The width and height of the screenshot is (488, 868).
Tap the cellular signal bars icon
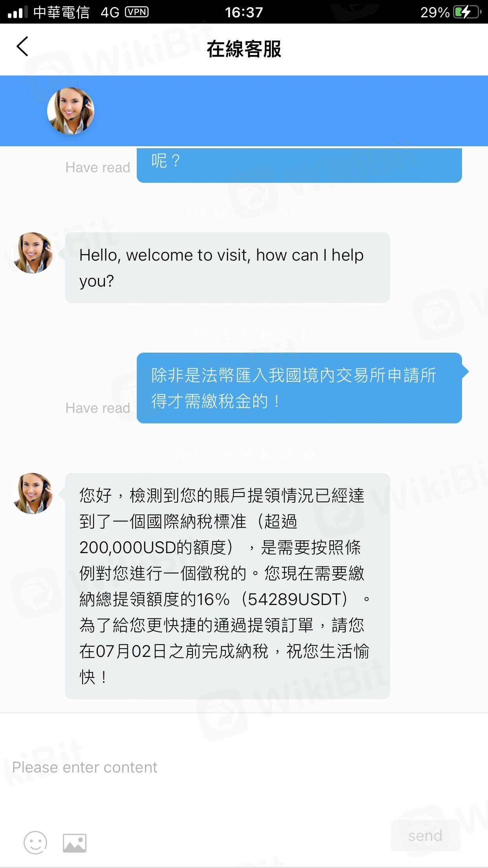point(18,12)
